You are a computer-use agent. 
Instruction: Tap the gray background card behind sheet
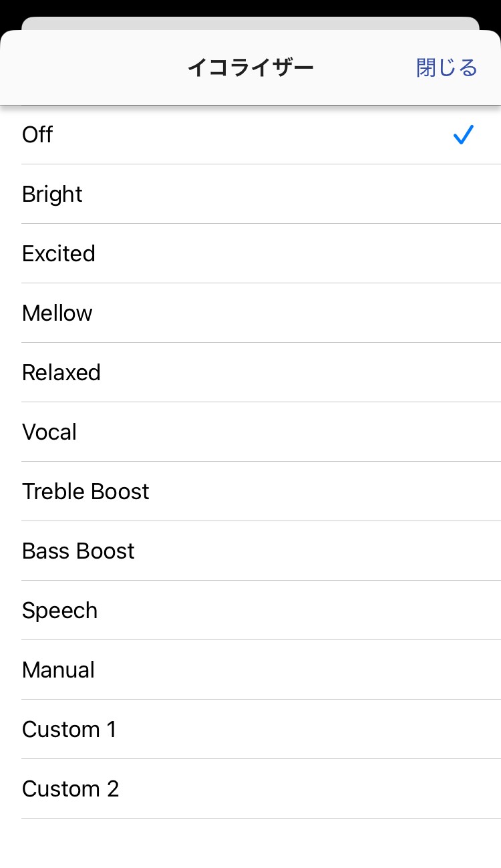tap(251, 23)
